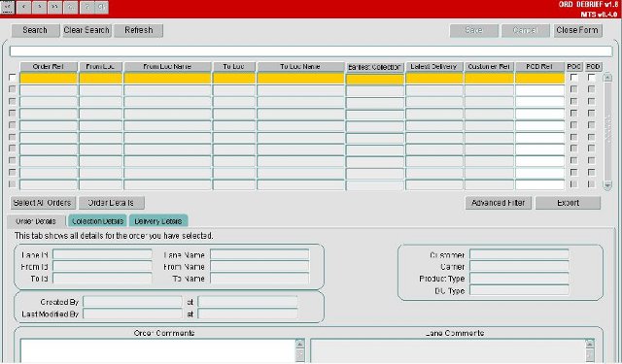Click the Search button
This screenshot has height=364, width=622.
pyautogui.click(x=35, y=30)
